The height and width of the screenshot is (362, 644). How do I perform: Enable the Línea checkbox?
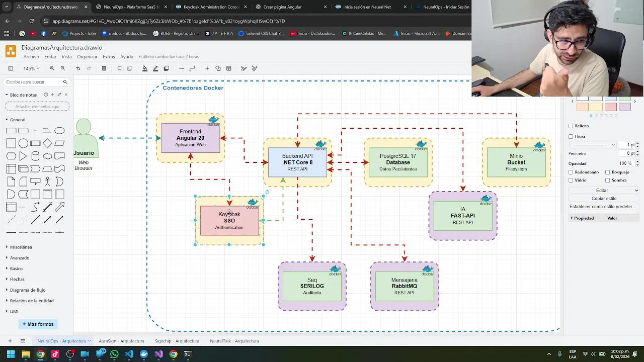(571, 137)
